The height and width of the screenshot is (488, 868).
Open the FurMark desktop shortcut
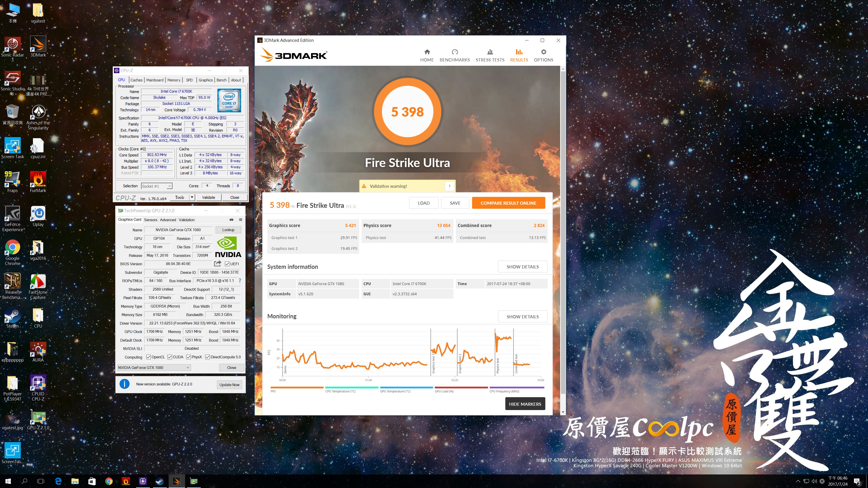[x=38, y=182]
